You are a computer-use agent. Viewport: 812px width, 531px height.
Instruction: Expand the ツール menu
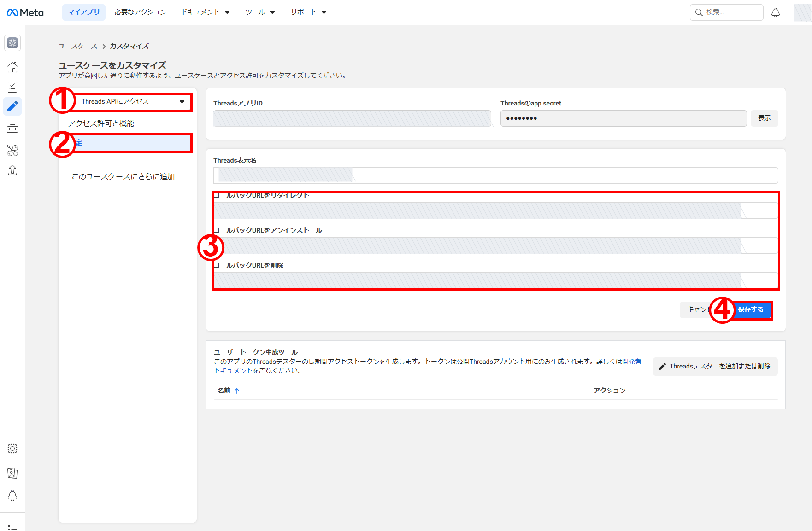[x=260, y=12]
